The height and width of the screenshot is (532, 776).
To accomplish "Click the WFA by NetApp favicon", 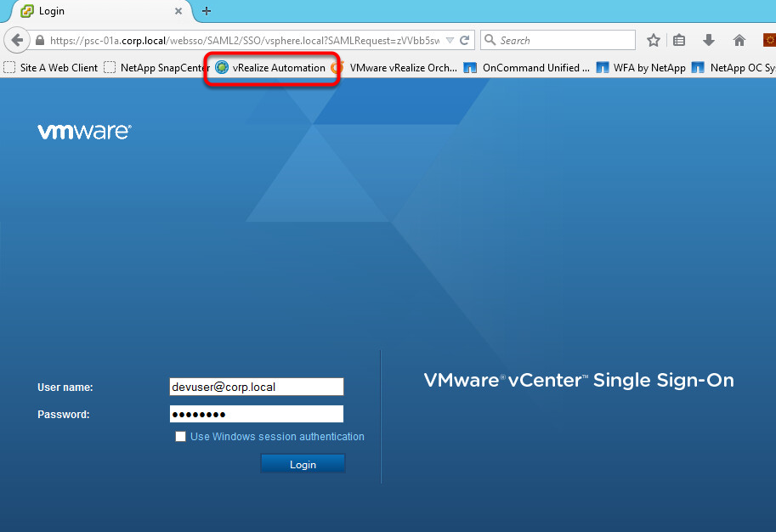I will 603,68.
